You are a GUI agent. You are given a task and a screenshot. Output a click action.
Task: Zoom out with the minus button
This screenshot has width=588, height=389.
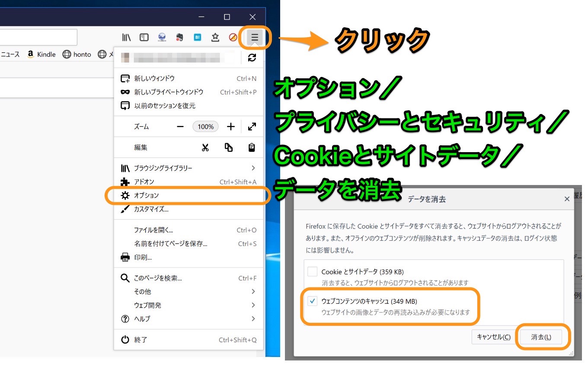point(180,127)
